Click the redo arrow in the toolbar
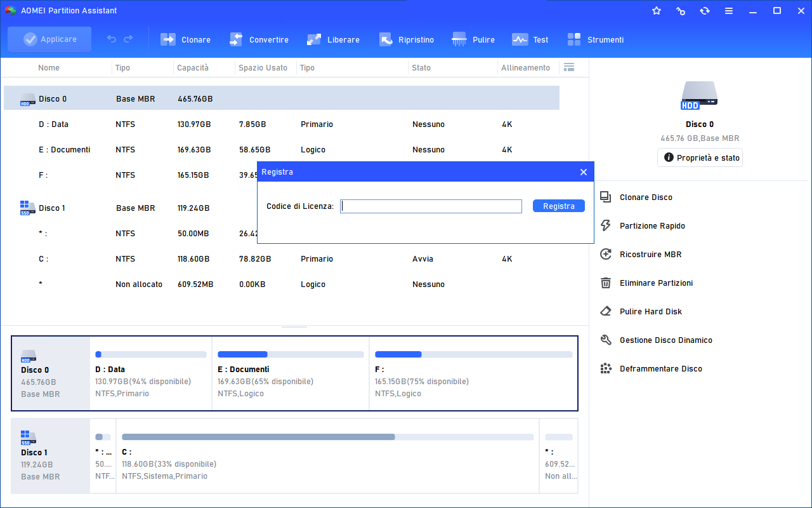Image resolution: width=812 pixels, height=508 pixels. (128, 39)
